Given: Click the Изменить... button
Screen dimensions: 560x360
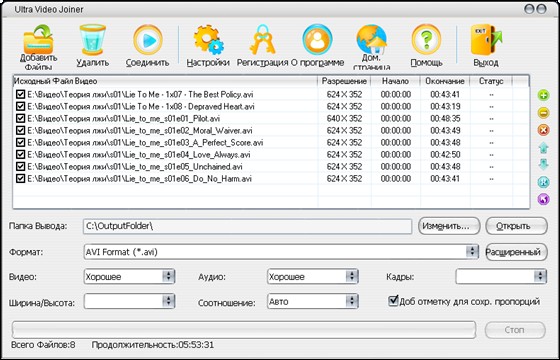Looking at the screenshot, I should coord(449,226).
